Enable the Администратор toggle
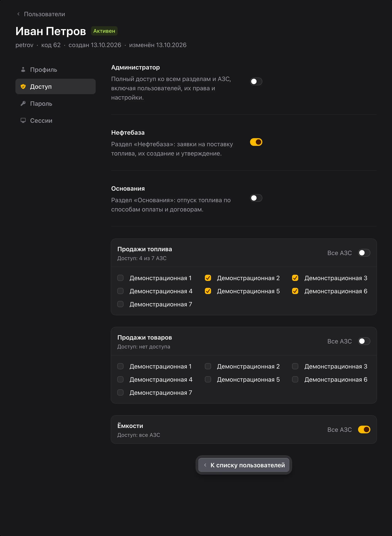Image resolution: width=392 pixels, height=536 pixels. 256,81
